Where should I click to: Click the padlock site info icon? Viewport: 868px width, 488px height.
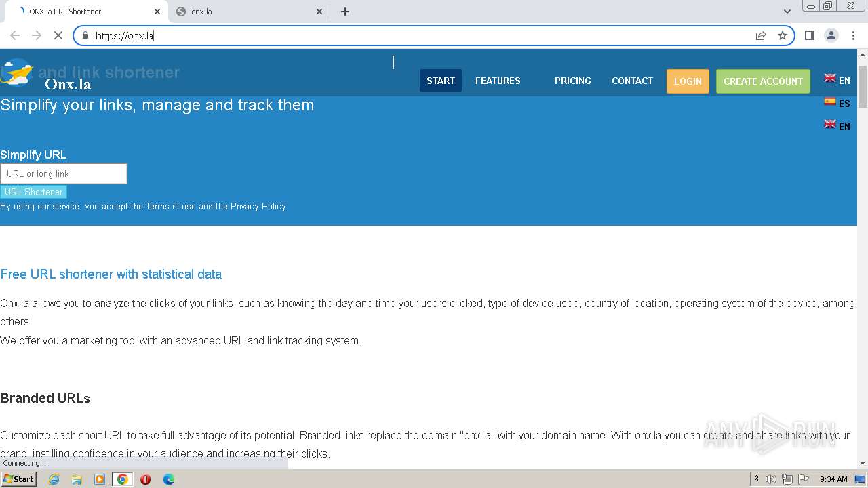[85, 35]
